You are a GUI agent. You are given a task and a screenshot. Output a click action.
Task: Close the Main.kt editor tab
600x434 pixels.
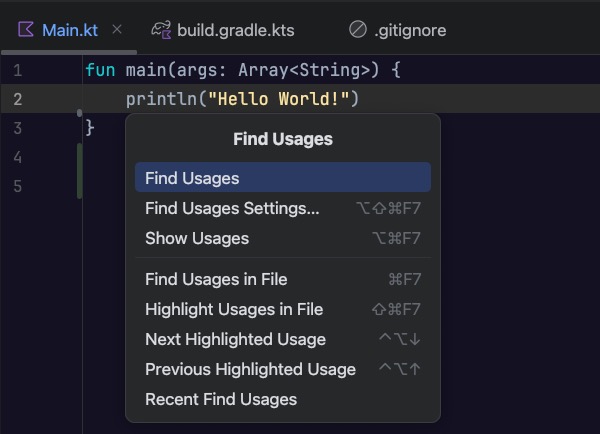click(117, 30)
